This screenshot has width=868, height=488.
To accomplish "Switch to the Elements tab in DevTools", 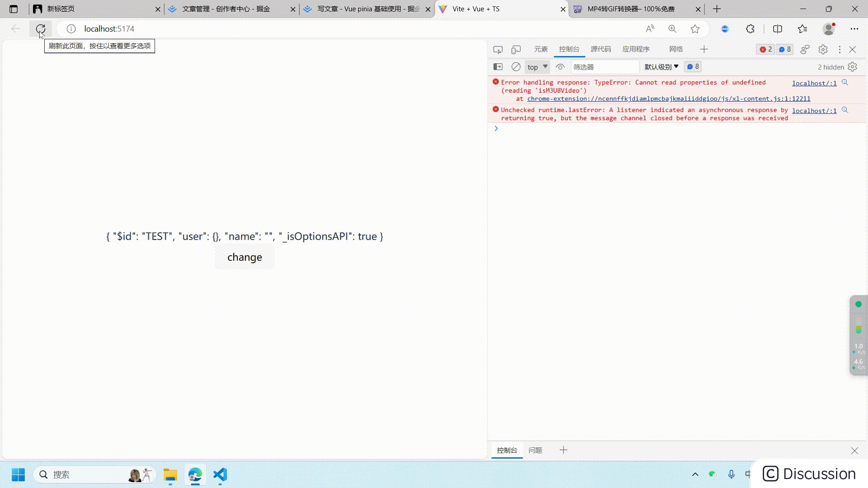I will (541, 49).
